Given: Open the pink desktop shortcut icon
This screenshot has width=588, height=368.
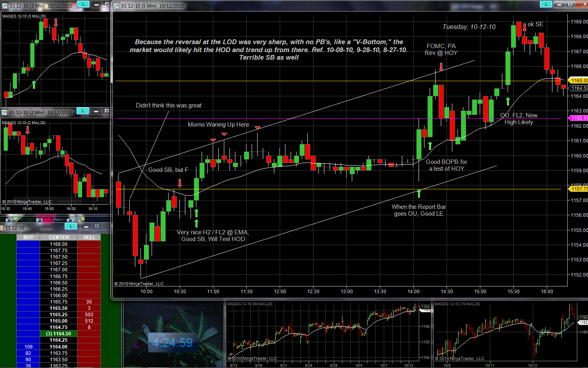Looking at the screenshot, I should 46,219.
